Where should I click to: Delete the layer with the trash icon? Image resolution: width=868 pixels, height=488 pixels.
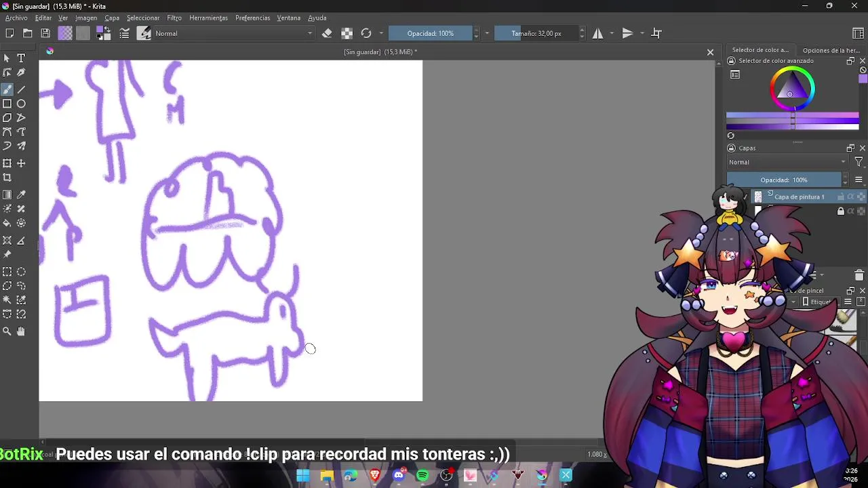tap(859, 275)
